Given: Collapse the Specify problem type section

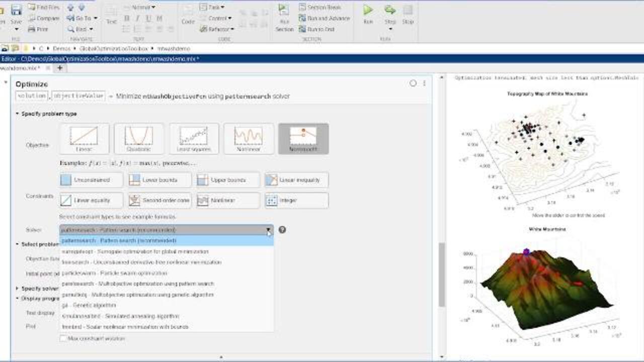Looking at the screenshot, I should click(18, 114).
